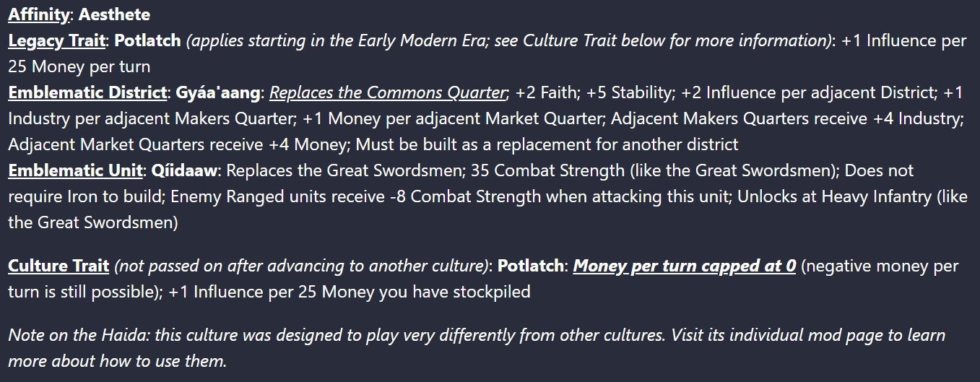
Task: Click the italic "Note on the Haida" paragraph
Action: (x=477, y=348)
